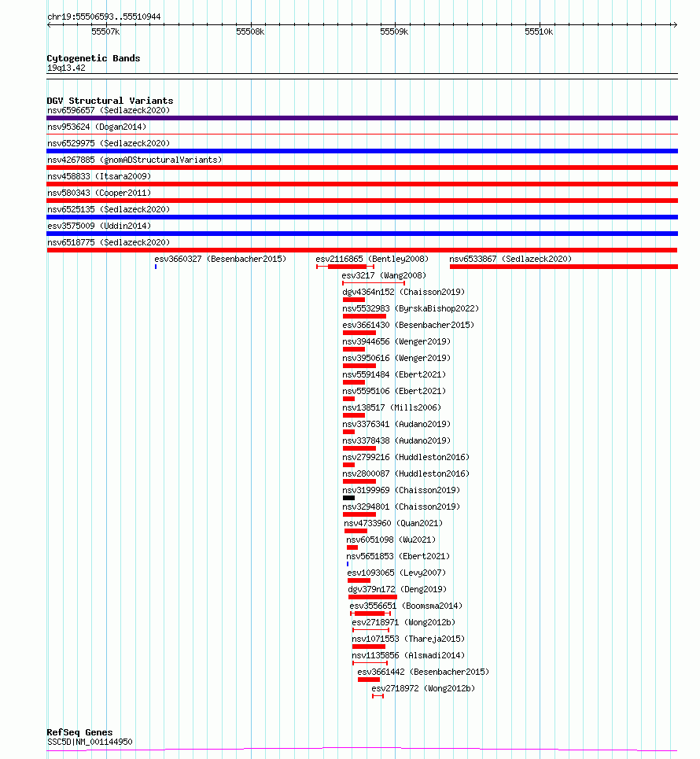700x759 pixels.
Task: Select nsv5651853 (Ebert2021) label
Action: (x=398, y=556)
